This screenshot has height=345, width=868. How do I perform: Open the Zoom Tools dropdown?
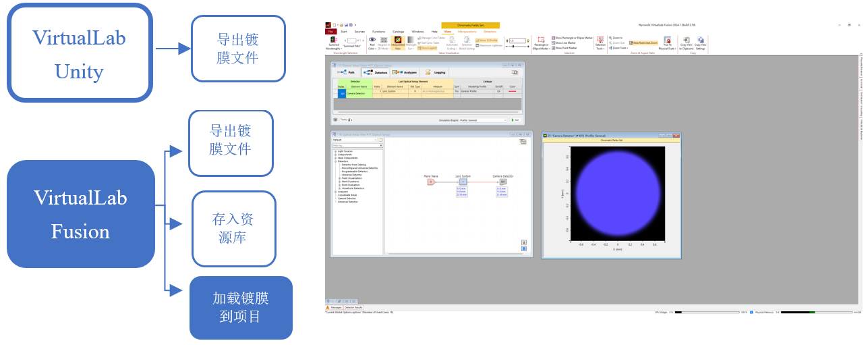coord(618,48)
